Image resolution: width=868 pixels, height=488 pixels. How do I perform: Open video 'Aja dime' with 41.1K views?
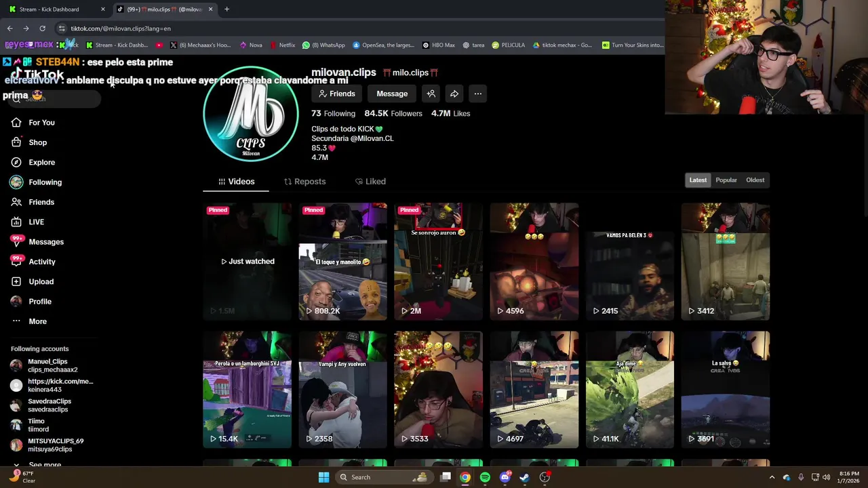[x=630, y=390]
